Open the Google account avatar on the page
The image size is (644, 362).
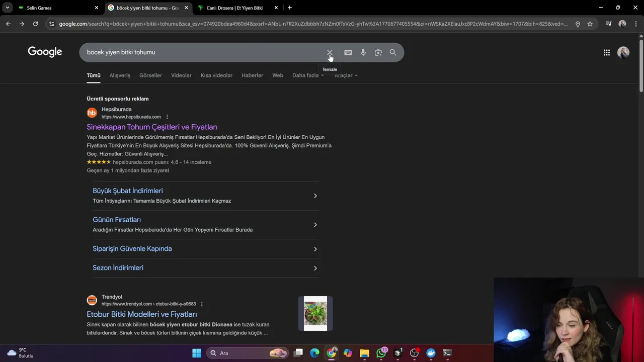click(x=623, y=52)
